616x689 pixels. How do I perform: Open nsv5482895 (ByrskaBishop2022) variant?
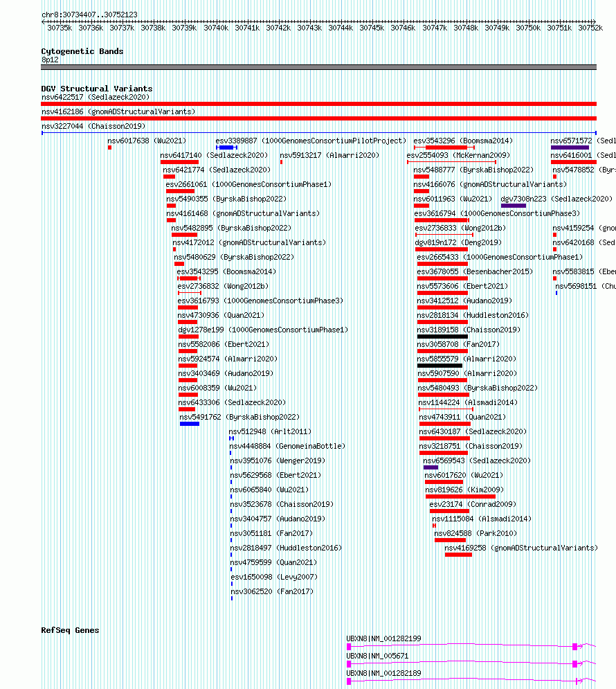point(231,228)
